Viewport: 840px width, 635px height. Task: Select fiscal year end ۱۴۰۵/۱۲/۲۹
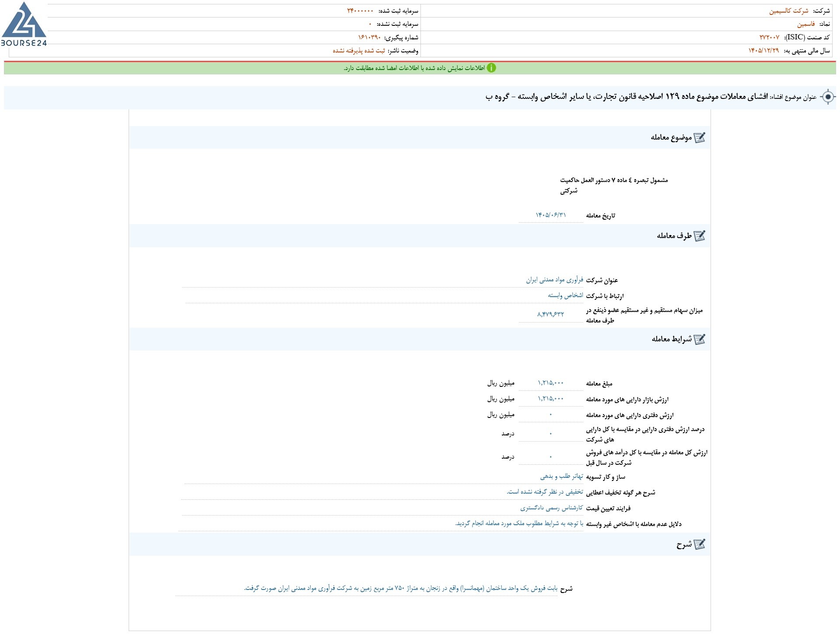pyautogui.click(x=763, y=50)
